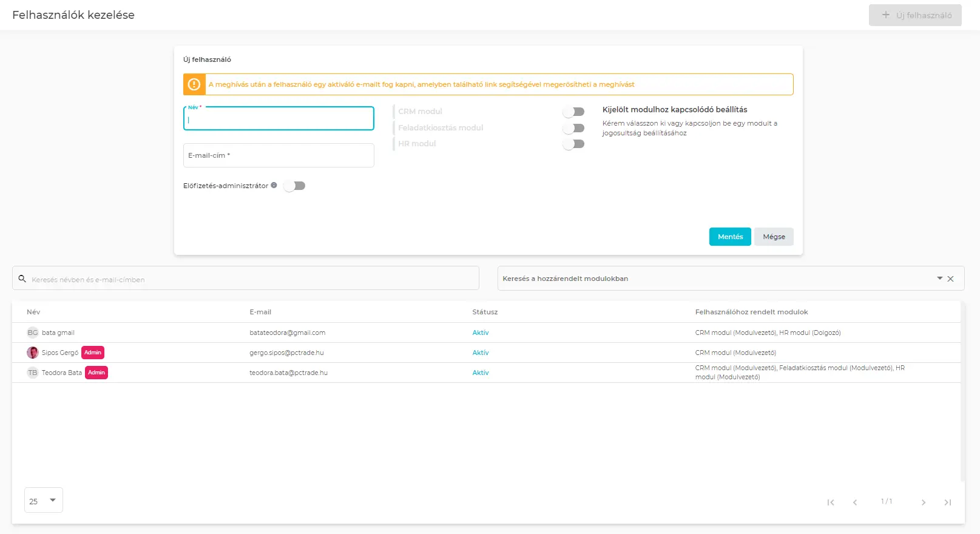Click the search magnifier icon
The width and height of the screenshot is (980, 534).
coord(22,279)
